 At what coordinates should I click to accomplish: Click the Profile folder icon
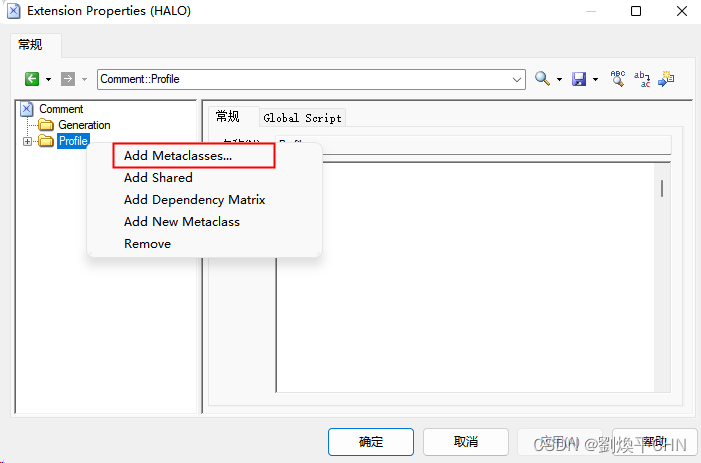point(46,141)
